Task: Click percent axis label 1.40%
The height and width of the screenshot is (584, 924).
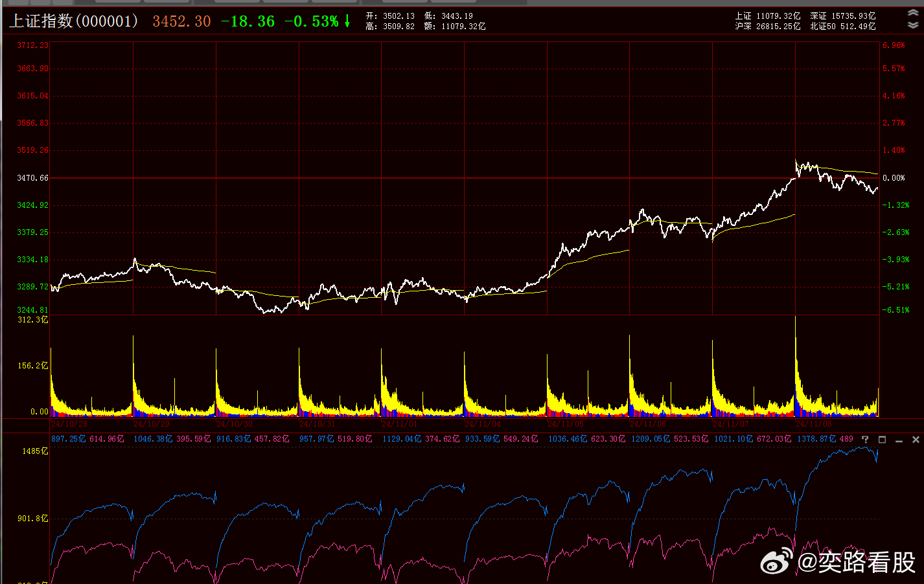Action: 894,150
